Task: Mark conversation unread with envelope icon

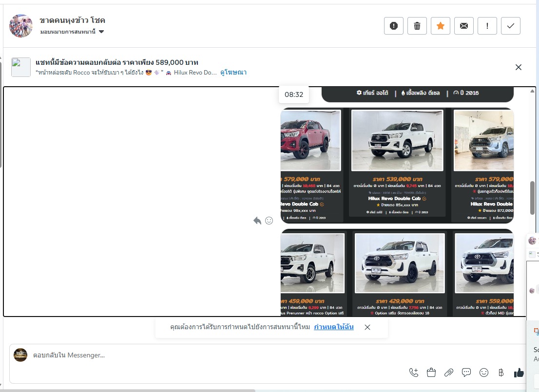Action: (x=463, y=26)
